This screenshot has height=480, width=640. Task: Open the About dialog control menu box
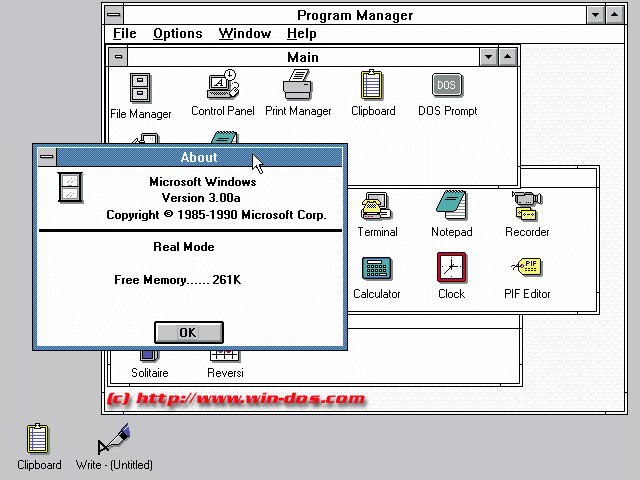point(46,157)
